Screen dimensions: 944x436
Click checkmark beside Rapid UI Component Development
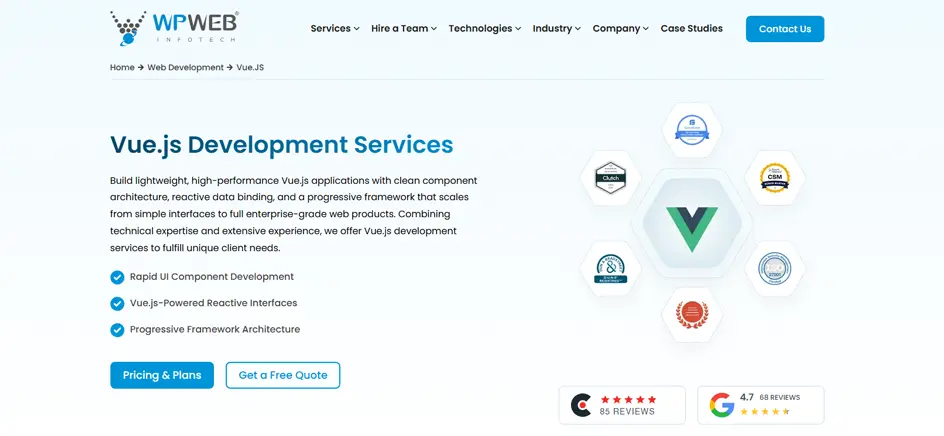click(x=117, y=277)
